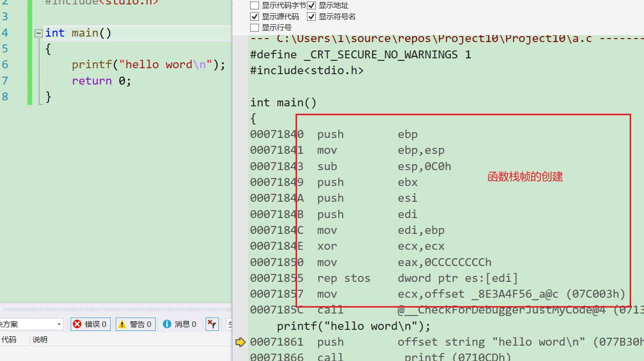Click '#include<stdio.h>' in the disassembly view
Screen dimensions: 644x361
tap(307, 71)
